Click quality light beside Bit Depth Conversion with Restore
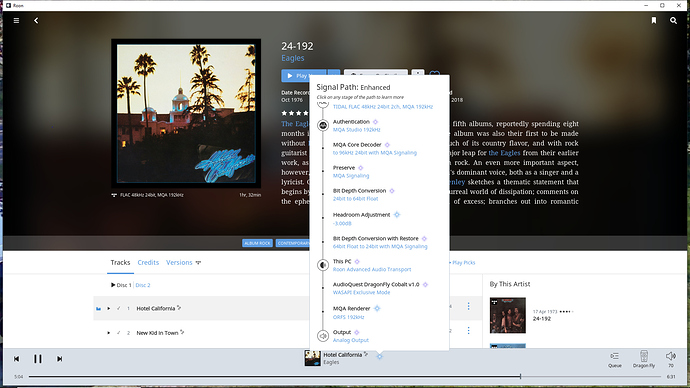Image resolution: width=690 pixels, height=388 pixels. tap(424, 238)
